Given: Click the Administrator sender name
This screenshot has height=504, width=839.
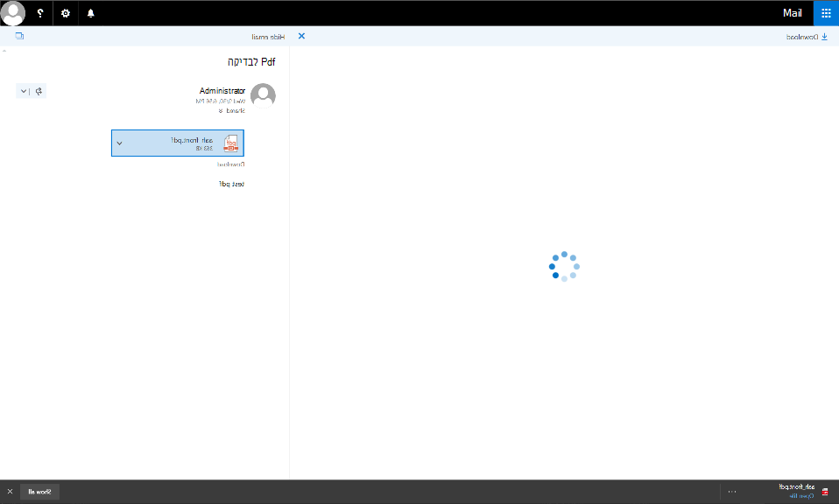Looking at the screenshot, I should (222, 90).
